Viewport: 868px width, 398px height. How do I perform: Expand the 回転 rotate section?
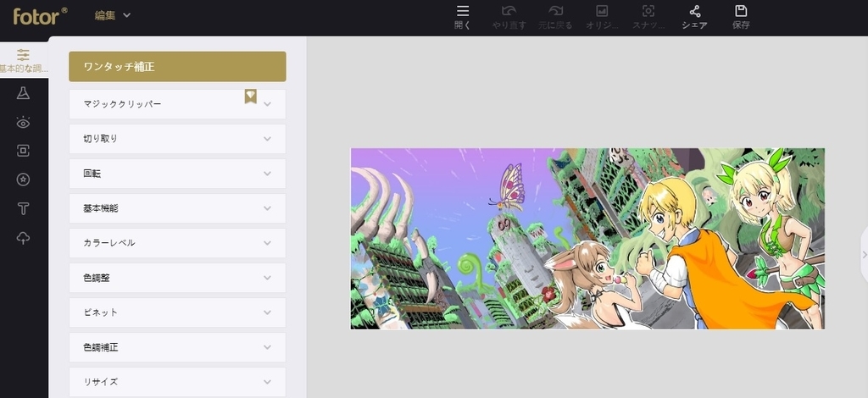(177, 174)
